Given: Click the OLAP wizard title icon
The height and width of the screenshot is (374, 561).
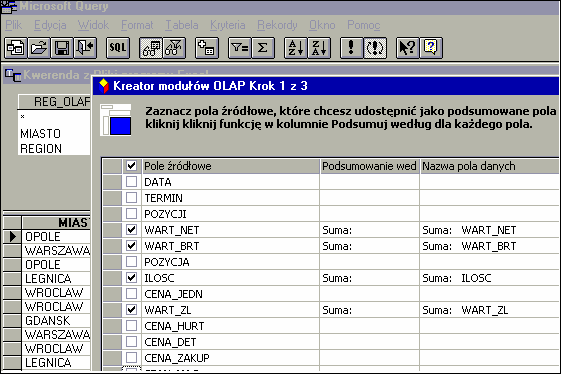Looking at the screenshot, I should pyautogui.click(x=104, y=86).
